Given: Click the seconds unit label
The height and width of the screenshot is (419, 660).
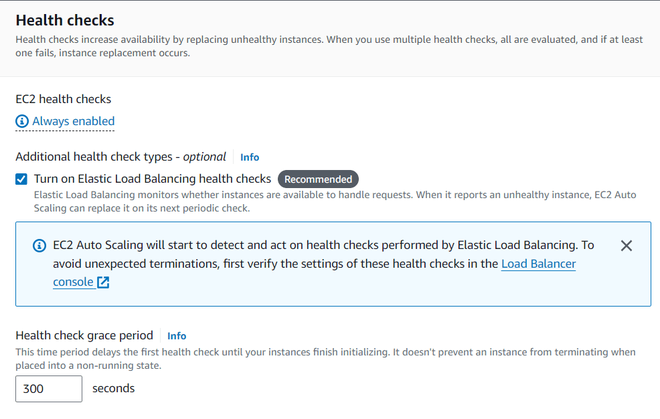Looking at the screenshot, I should 113,388.
